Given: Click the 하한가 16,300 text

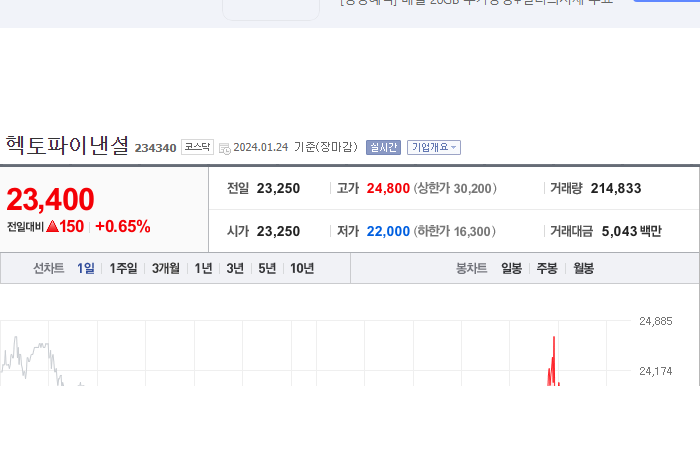Looking at the screenshot, I should [454, 231].
